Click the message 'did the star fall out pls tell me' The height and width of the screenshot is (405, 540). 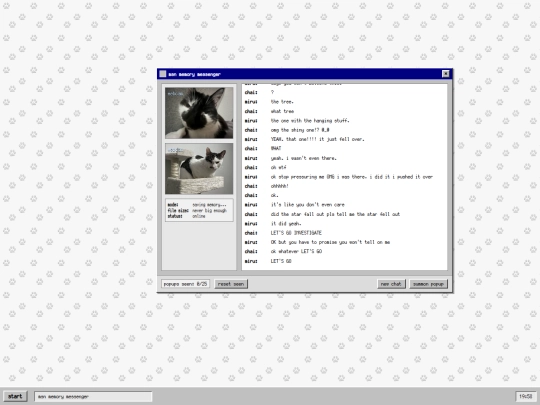(335, 214)
